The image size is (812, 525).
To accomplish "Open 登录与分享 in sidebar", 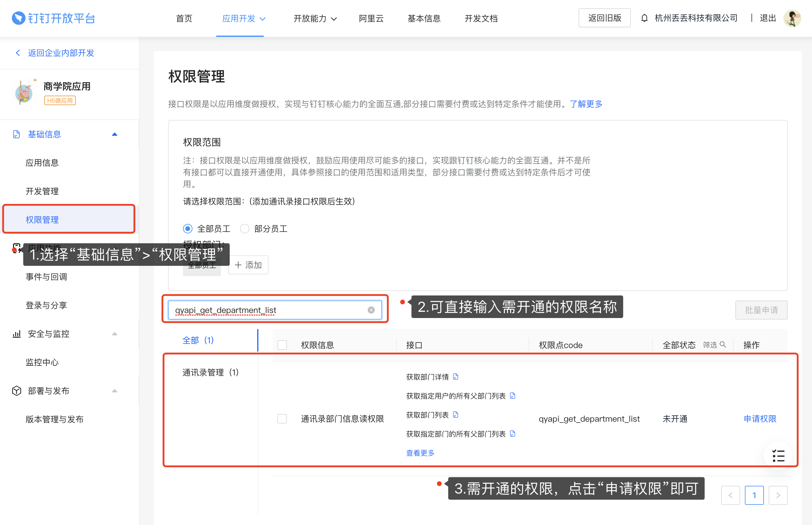I will click(46, 305).
